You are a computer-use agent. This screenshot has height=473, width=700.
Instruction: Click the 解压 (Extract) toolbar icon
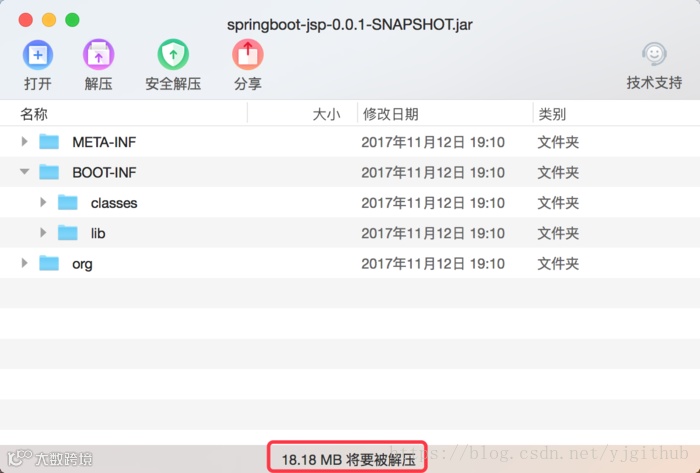tap(98, 55)
